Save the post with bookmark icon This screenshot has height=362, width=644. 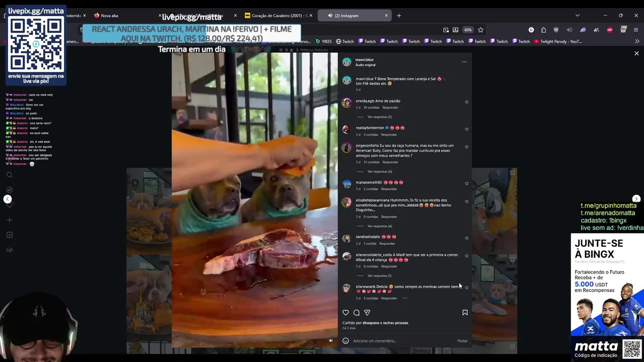pos(465,313)
